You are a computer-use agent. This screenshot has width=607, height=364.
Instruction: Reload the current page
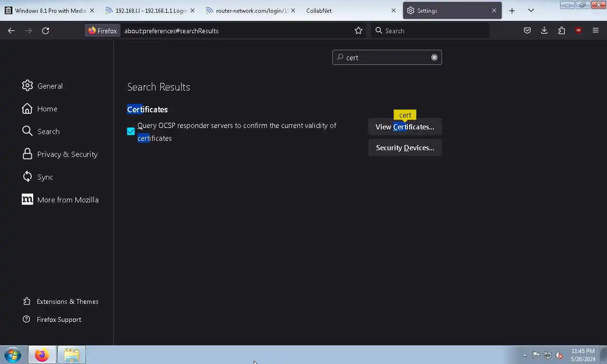(46, 31)
